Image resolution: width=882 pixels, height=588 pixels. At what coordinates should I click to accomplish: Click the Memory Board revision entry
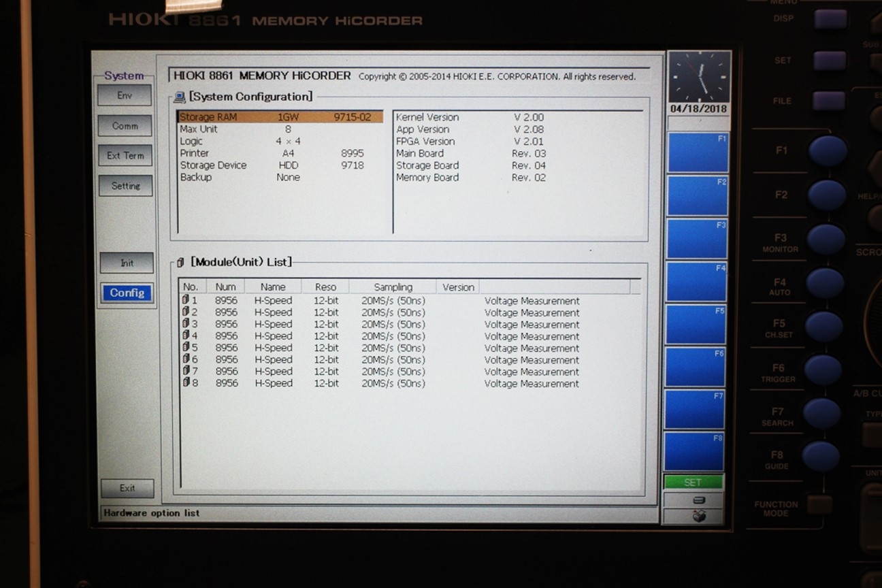[x=471, y=178]
